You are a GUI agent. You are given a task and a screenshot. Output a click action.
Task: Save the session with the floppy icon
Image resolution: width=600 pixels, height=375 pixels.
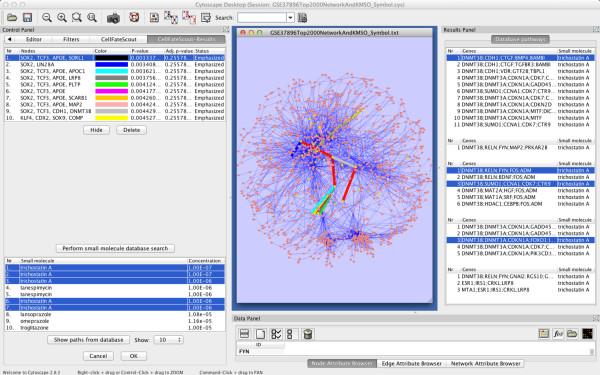pos(27,18)
